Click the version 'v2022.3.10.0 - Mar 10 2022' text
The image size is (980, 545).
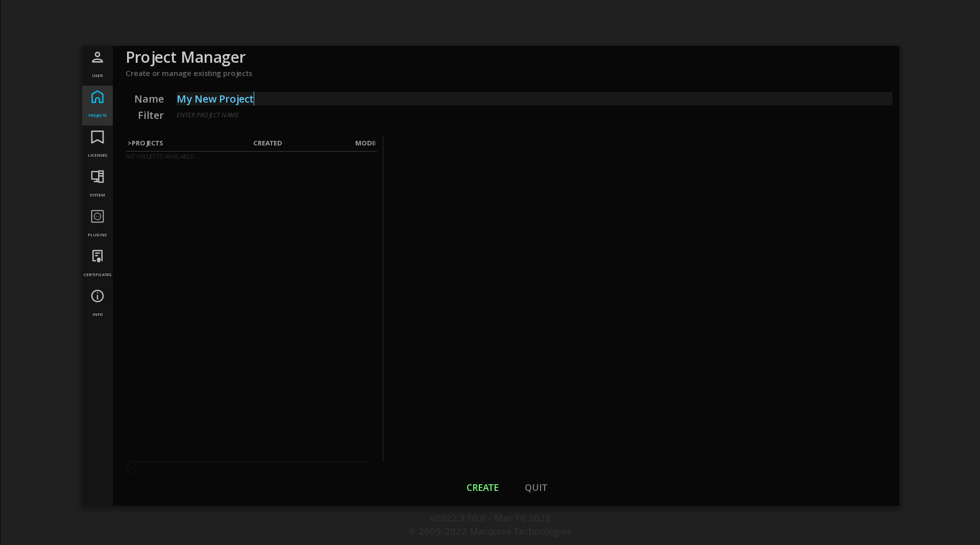coord(490,518)
